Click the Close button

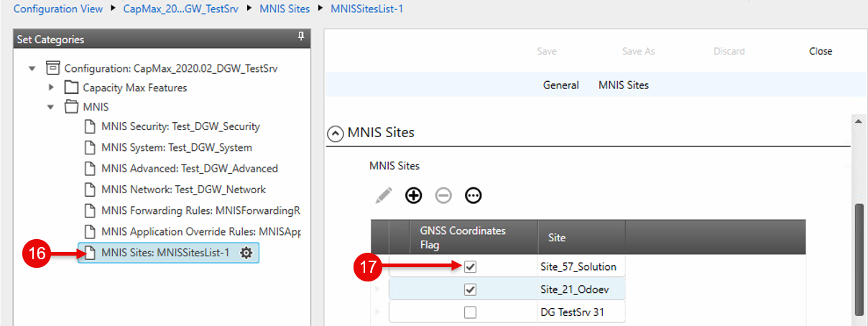821,51
